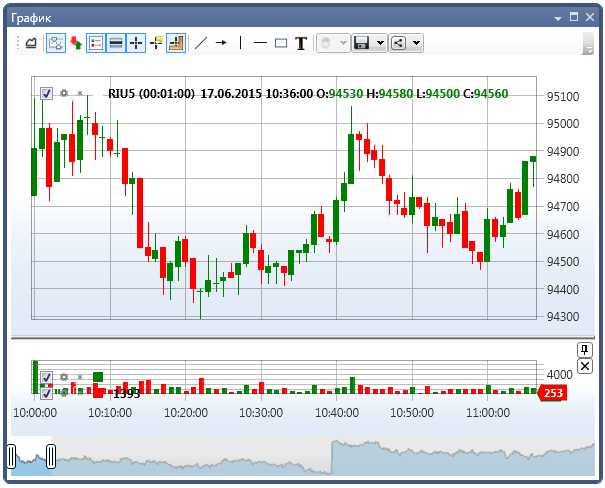605x488 pixels.
Task: Click the red 253 volume value marker
Action: [552, 393]
